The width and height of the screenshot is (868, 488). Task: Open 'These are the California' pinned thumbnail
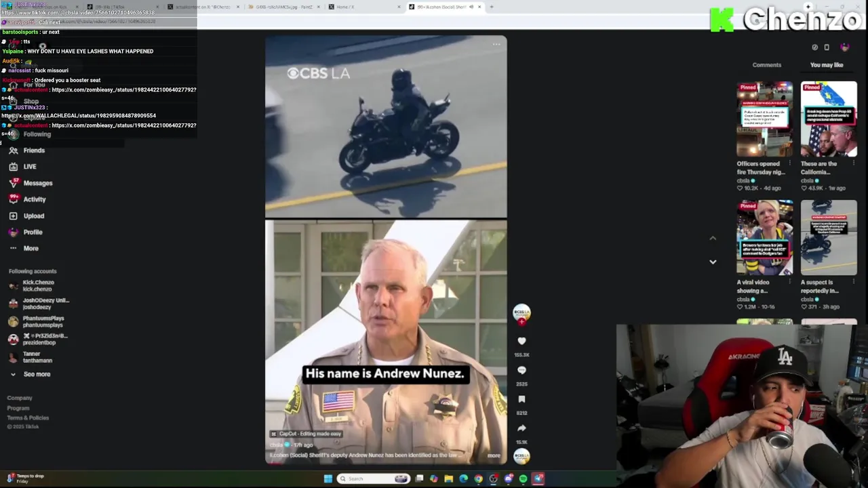click(829, 119)
